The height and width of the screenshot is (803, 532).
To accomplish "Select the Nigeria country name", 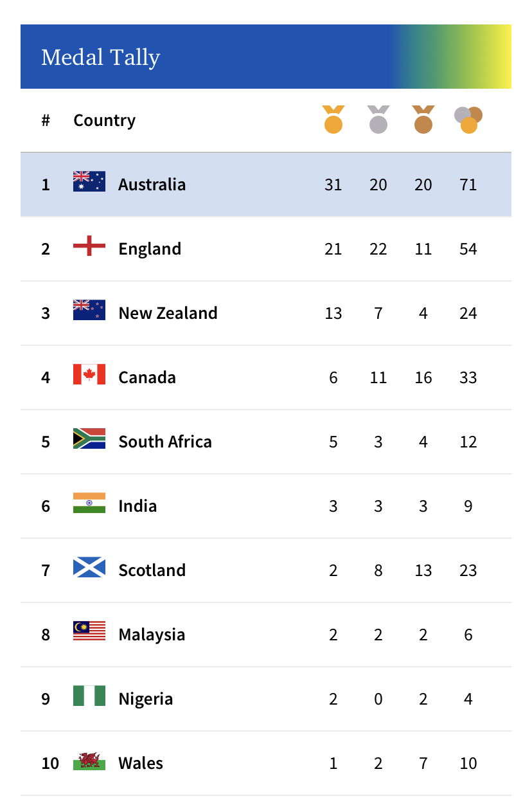I will (146, 699).
